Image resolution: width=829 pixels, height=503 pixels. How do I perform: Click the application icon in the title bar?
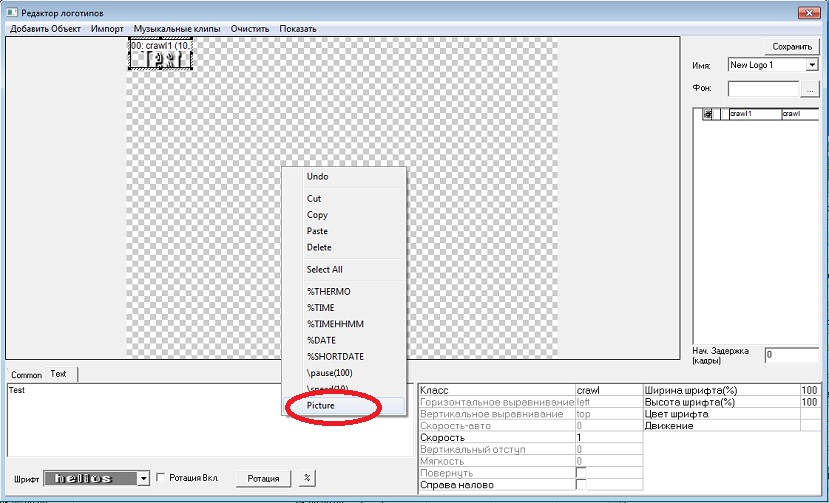[11, 11]
